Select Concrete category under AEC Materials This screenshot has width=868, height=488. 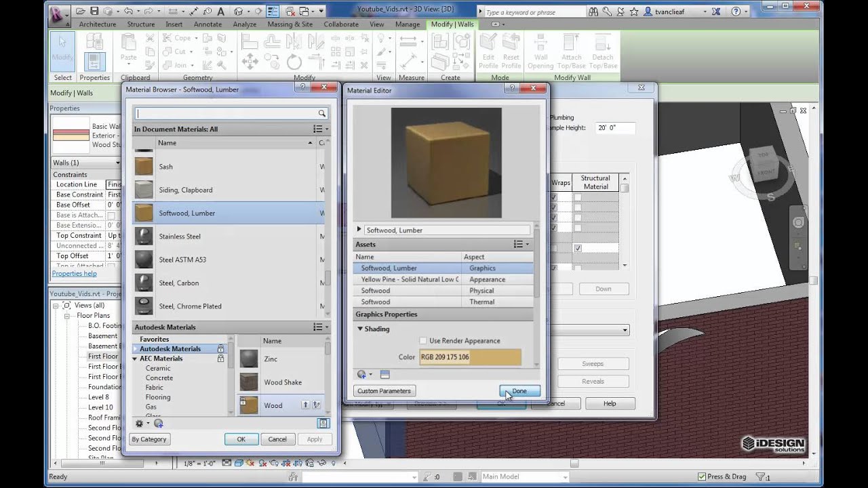pos(159,378)
